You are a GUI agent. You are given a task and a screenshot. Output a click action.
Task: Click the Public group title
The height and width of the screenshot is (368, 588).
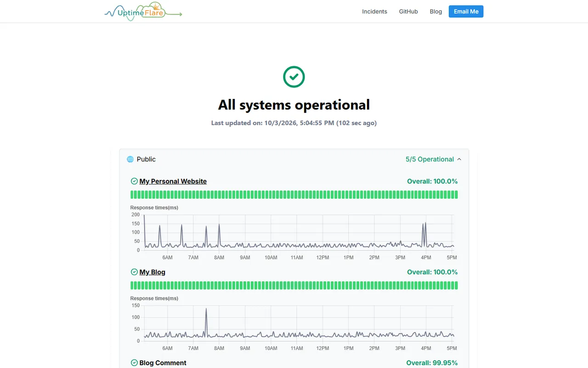pos(146,159)
